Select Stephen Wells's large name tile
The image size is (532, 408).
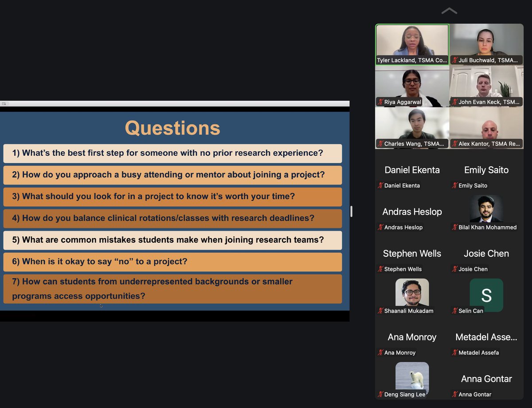[412, 254]
